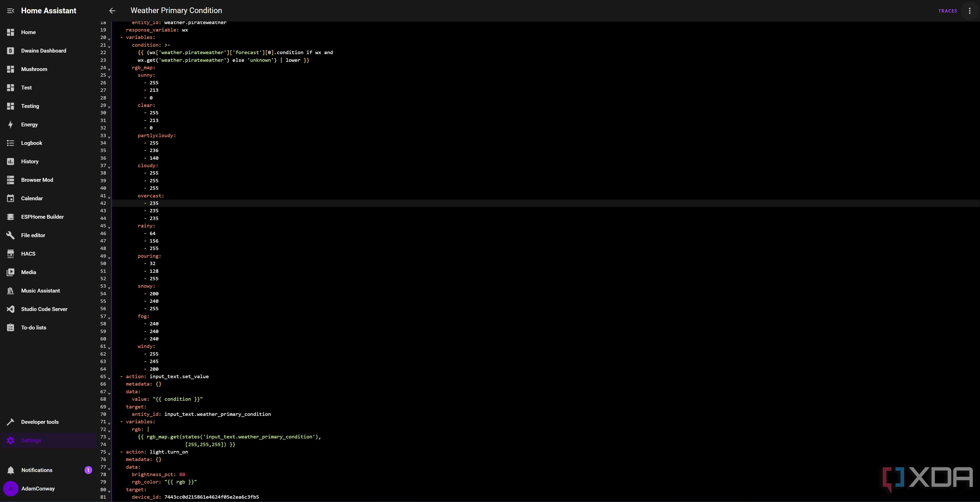Screen dimensions: 980x502
Task: Open Home dashboard icon in sidebar
Action: tap(11, 32)
